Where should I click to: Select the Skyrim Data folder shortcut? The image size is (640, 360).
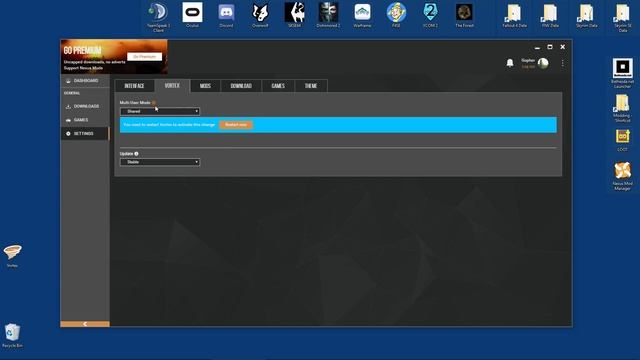tap(587, 16)
